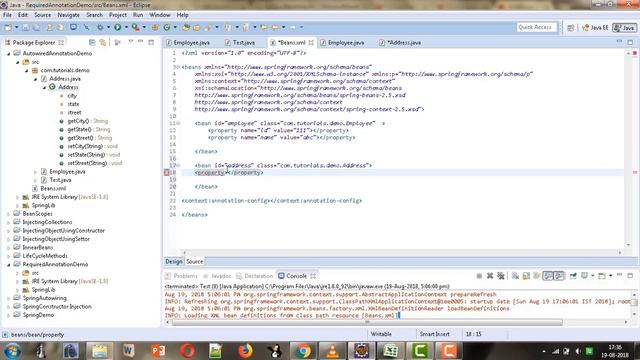Open the Navigate menu
The height and width of the screenshot is (360, 640).
pyautogui.click(x=69, y=15)
